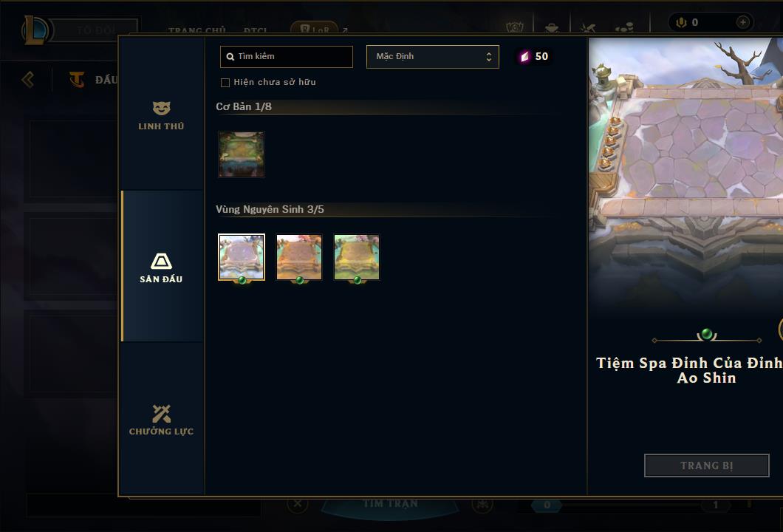
Task: Go back with the gold chevron arrow
Action: coord(28,79)
